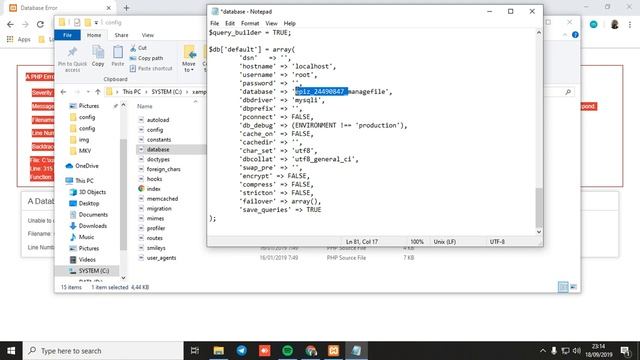Click the Notepad taskbar icon
640x360 pixels.
tap(356, 351)
